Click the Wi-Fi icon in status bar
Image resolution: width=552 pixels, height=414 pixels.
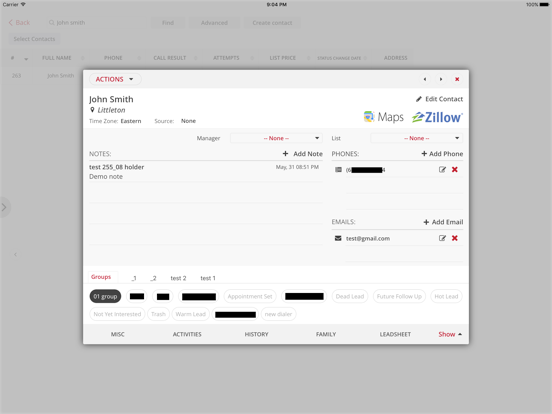click(x=23, y=4)
